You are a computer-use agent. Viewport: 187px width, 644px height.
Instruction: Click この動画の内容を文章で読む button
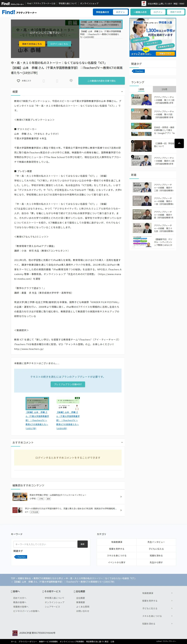[x=101, y=81]
